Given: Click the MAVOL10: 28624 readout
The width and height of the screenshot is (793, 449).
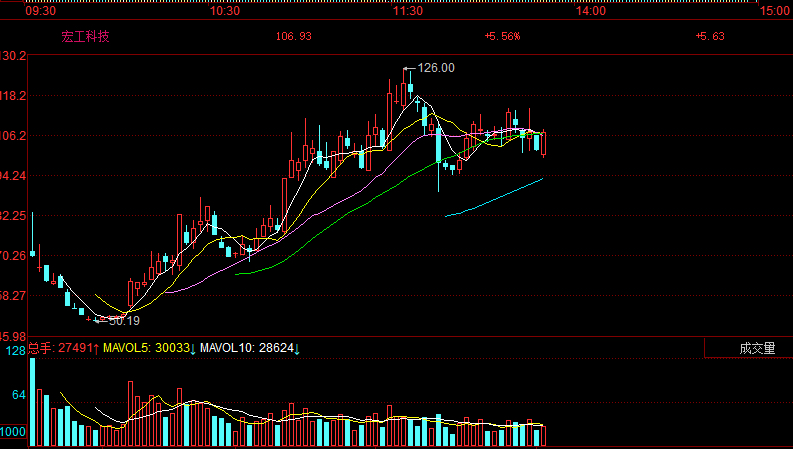Looking at the screenshot, I should pyautogui.click(x=250, y=348).
